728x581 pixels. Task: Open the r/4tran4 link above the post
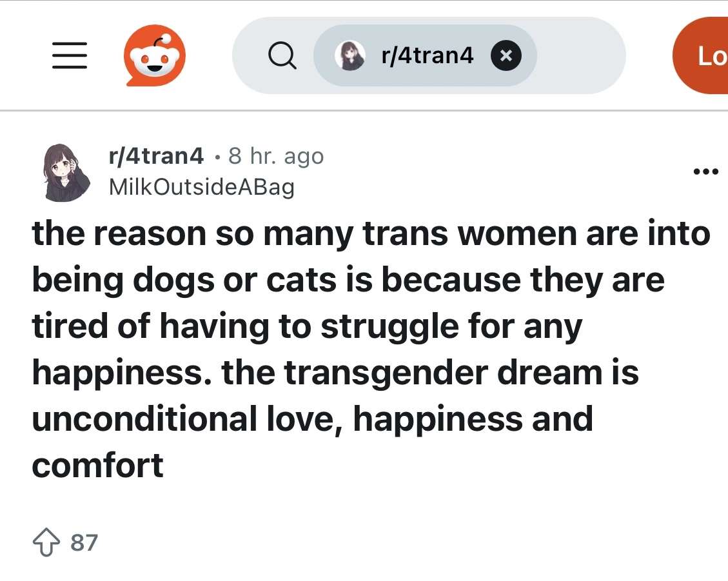tap(156, 155)
